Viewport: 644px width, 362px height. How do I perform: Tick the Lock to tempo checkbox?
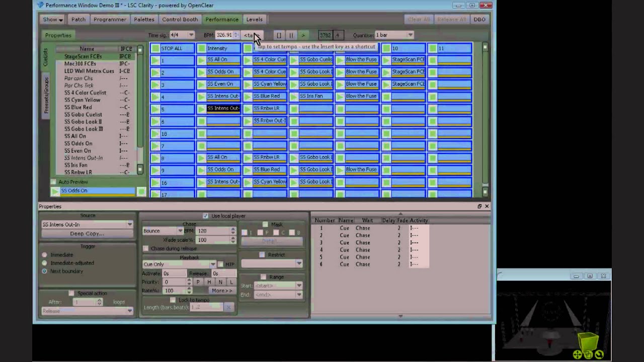(x=173, y=300)
